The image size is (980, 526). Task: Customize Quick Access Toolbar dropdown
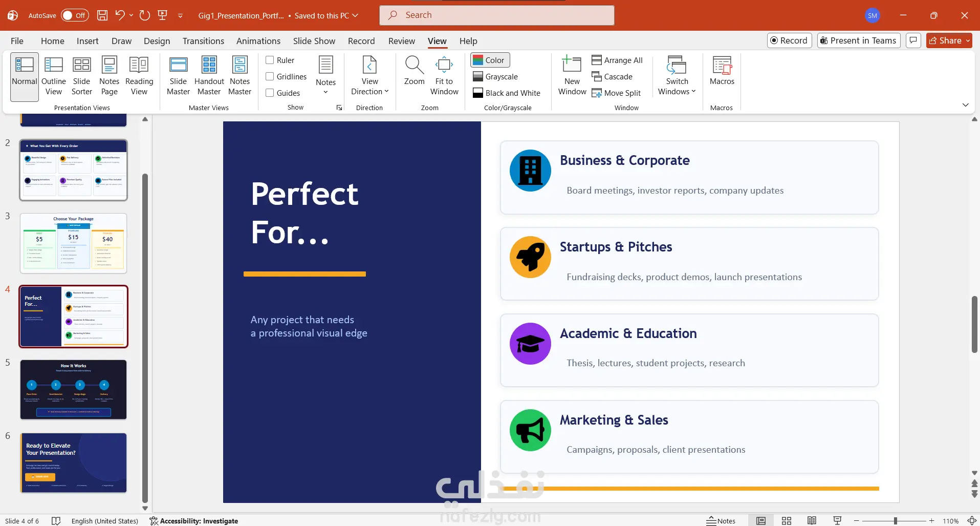[180, 16]
